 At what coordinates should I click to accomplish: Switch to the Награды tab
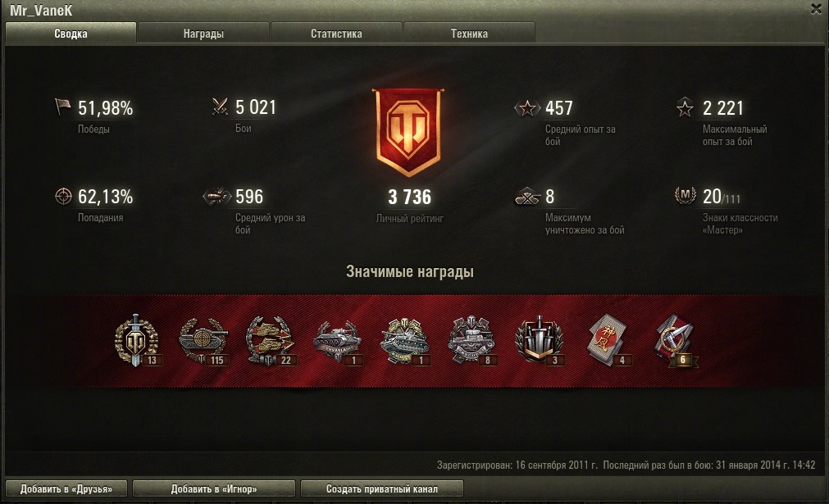click(203, 34)
